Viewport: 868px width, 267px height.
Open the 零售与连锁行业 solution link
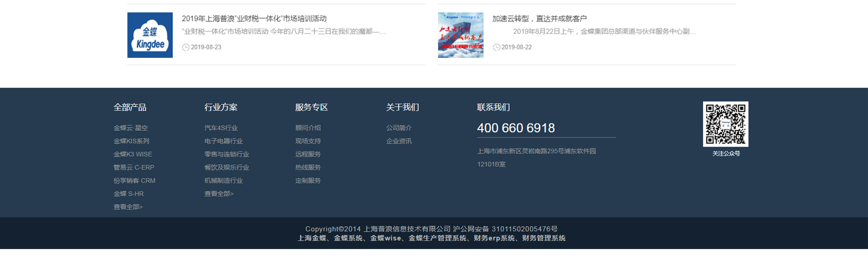[227, 154]
